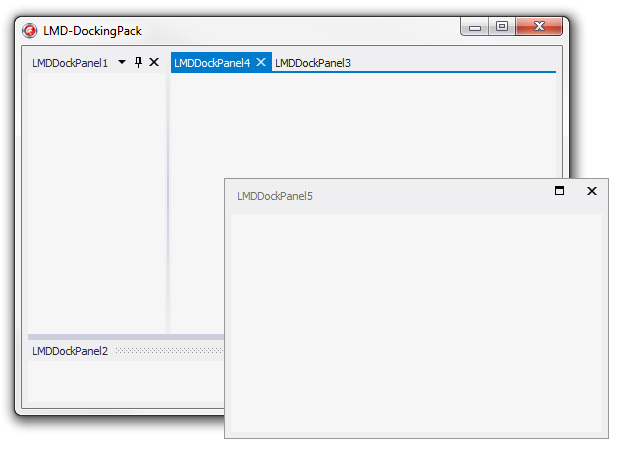Click the LMDDockPanel5 title caption
Viewport: 621px width, 452px height.
(275, 196)
